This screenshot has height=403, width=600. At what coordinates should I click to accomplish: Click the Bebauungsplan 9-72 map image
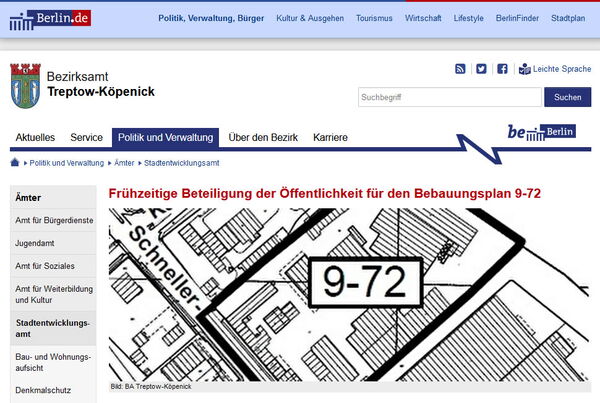pos(349,294)
